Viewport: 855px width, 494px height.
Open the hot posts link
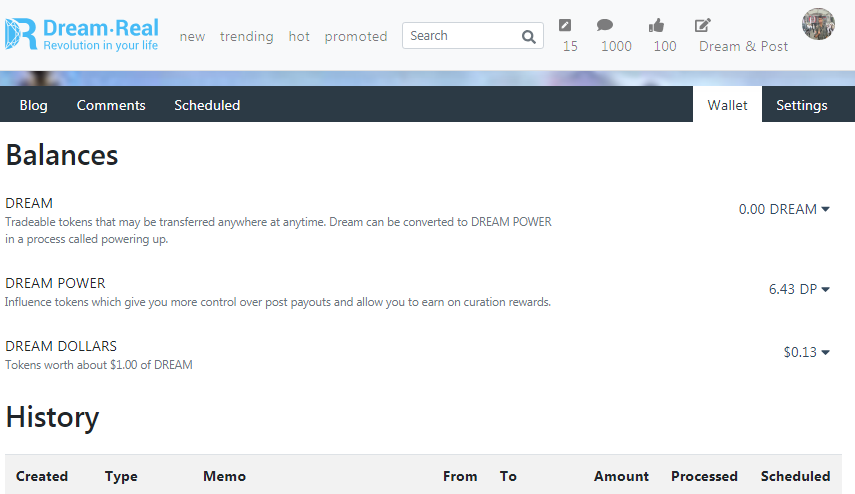(x=299, y=37)
